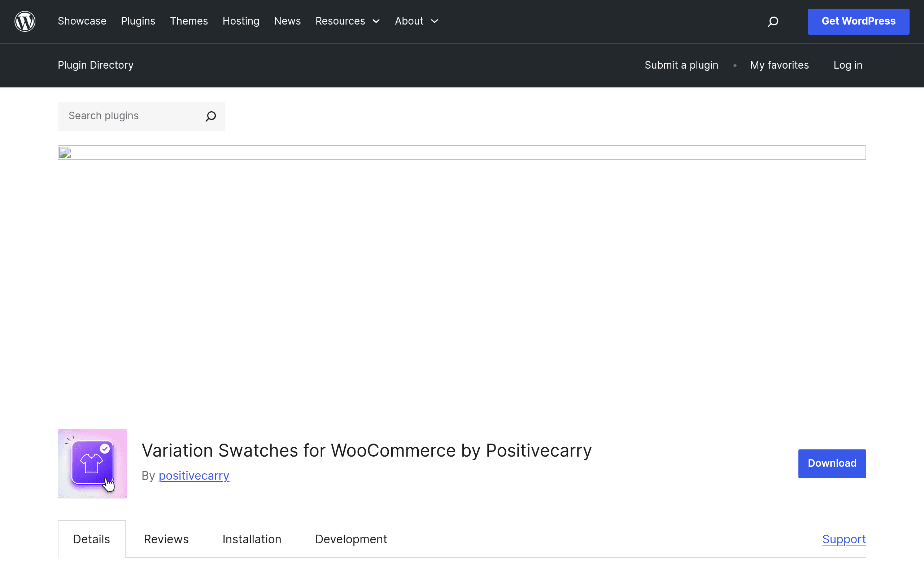Open the Hosting menu item
The image size is (924, 578).
tap(241, 21)
